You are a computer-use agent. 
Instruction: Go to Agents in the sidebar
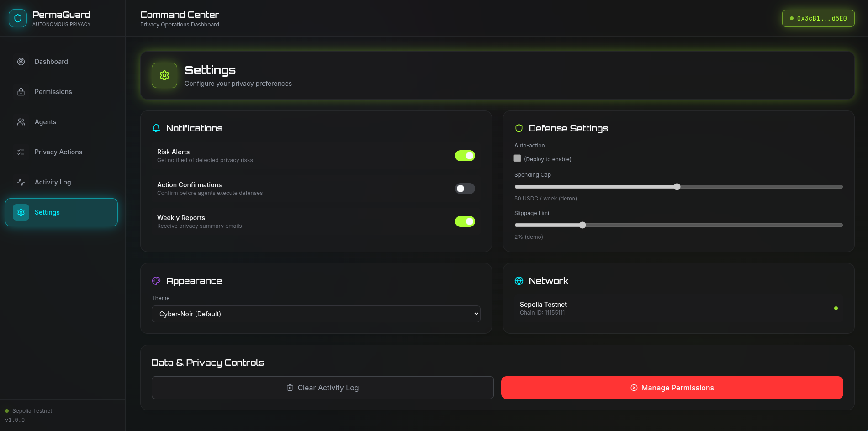[x=45, y=122]
